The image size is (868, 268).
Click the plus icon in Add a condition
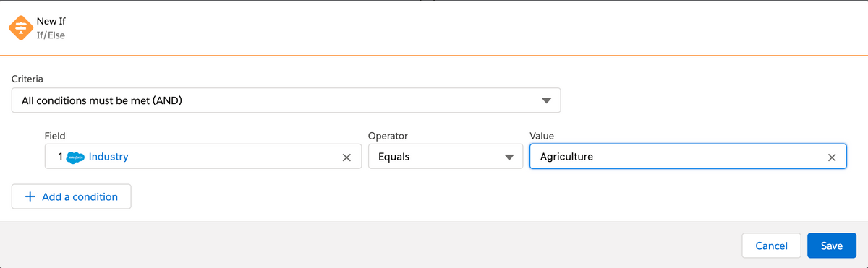(30, 196)
